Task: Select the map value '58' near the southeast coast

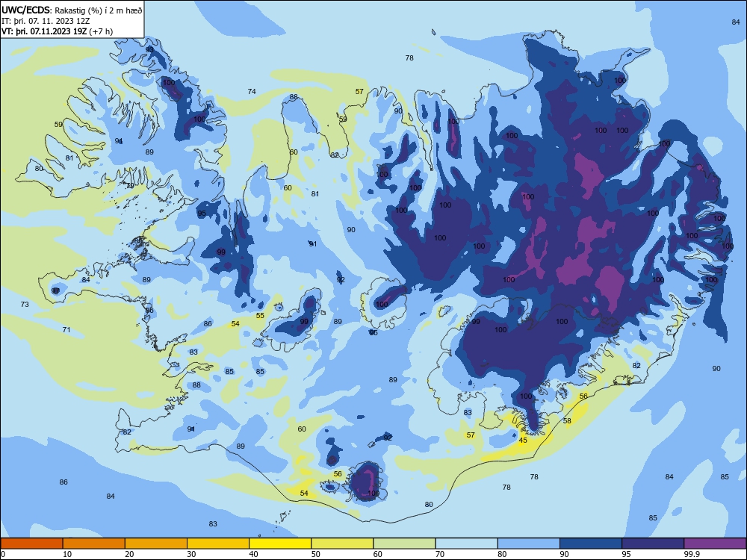Action: point(567,420)
